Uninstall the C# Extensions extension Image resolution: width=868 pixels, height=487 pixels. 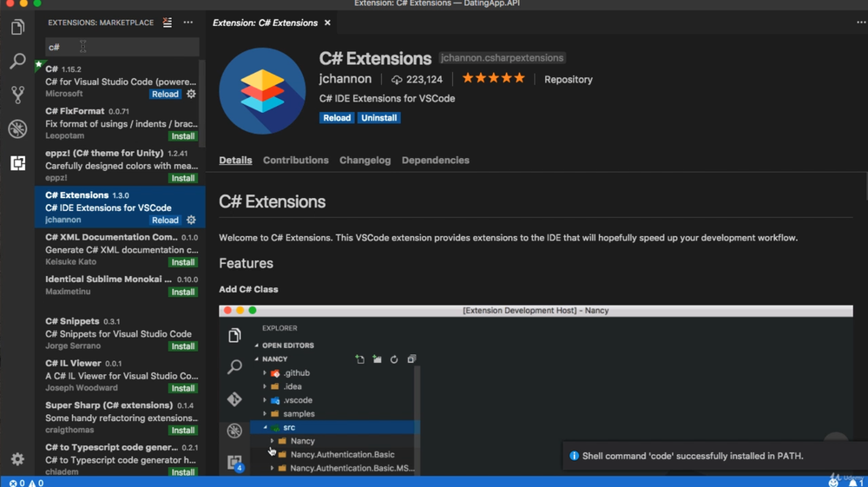coord(379,118)
